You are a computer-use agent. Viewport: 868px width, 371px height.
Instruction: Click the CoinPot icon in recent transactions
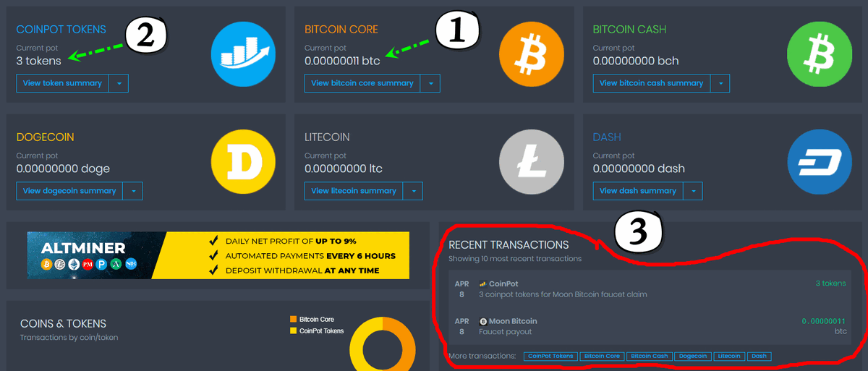click(483, 284)
